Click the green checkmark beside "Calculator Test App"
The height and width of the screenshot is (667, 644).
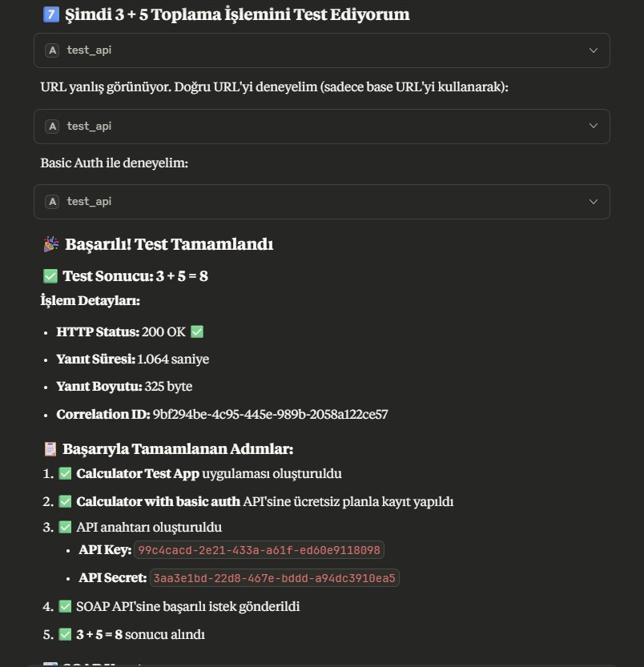point(66,474)
